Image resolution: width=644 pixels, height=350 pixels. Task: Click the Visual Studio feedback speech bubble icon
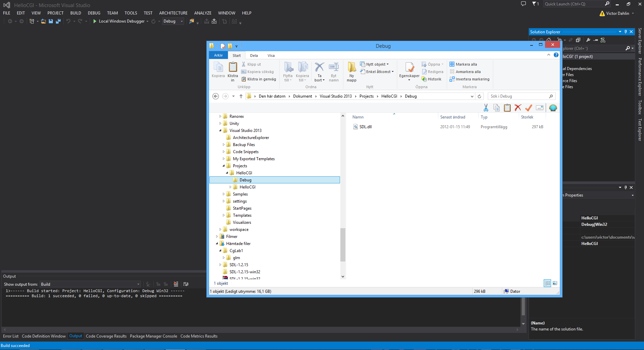pos(523,4)
